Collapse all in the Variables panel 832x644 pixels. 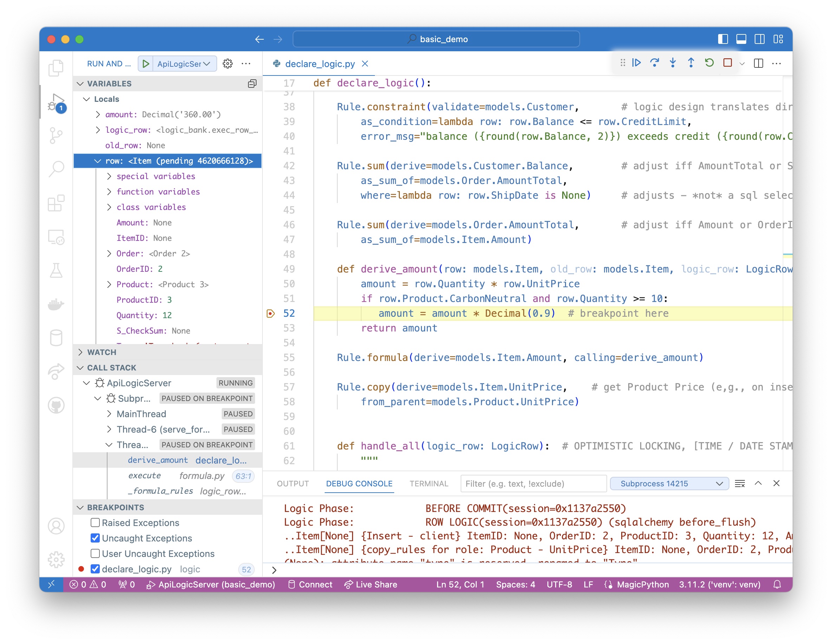(252, 84)
